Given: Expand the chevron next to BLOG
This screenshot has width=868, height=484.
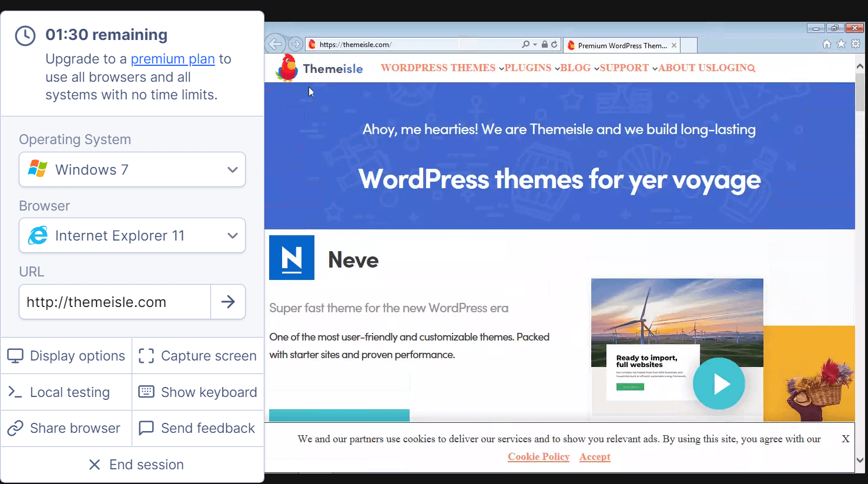Looking at the screenshot, I should (596, 69).
